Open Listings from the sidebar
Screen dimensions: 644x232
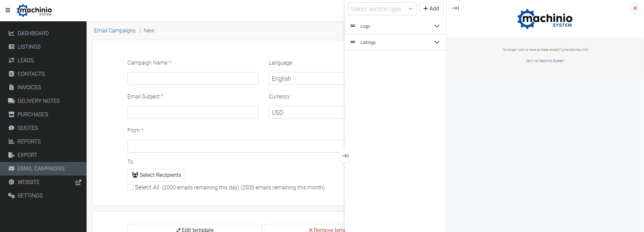pos(43,47)
